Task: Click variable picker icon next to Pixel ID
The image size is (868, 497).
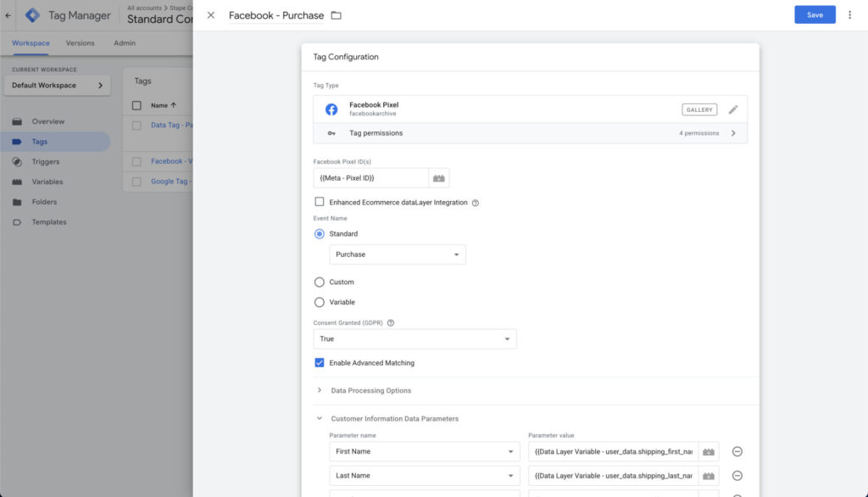Action: (x=438, y=178)
